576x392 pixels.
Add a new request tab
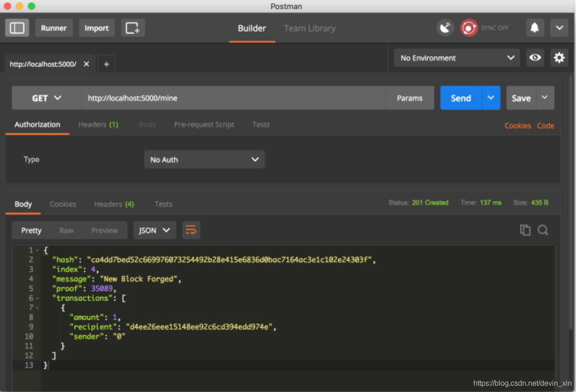106,64
